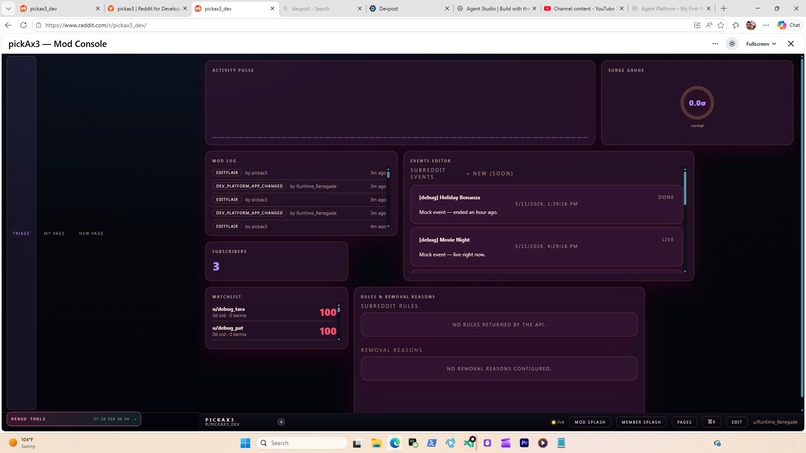Expand the DEBUG TOOLS bar

(x=74, y=419)
